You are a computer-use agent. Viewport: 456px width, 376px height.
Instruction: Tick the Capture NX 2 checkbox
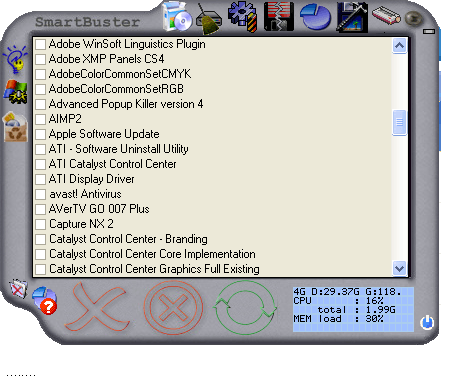41,224
